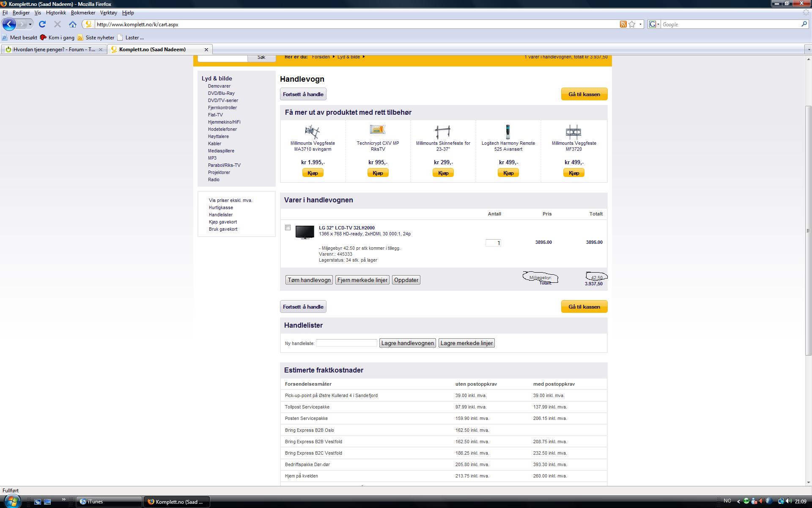
Task: Click the volume speaker tray icon
Action: pos(789,501)
